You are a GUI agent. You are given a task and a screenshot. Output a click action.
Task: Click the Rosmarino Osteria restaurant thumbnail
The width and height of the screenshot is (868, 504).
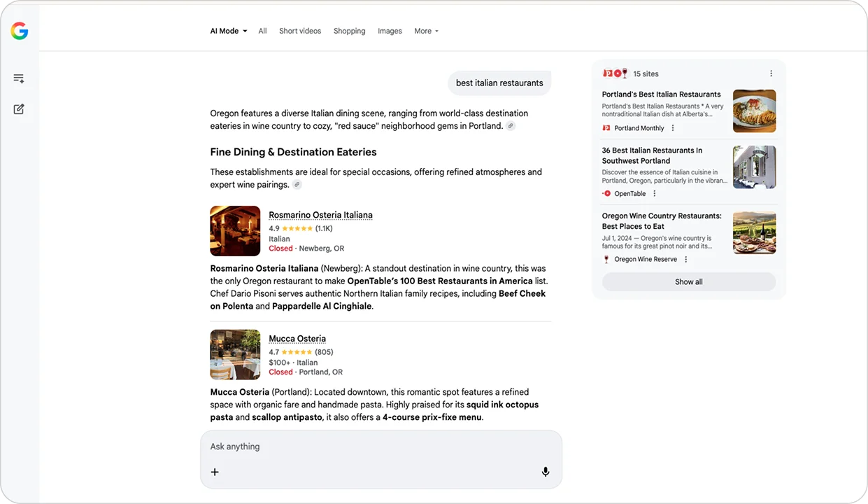click(x=235, y=231)
